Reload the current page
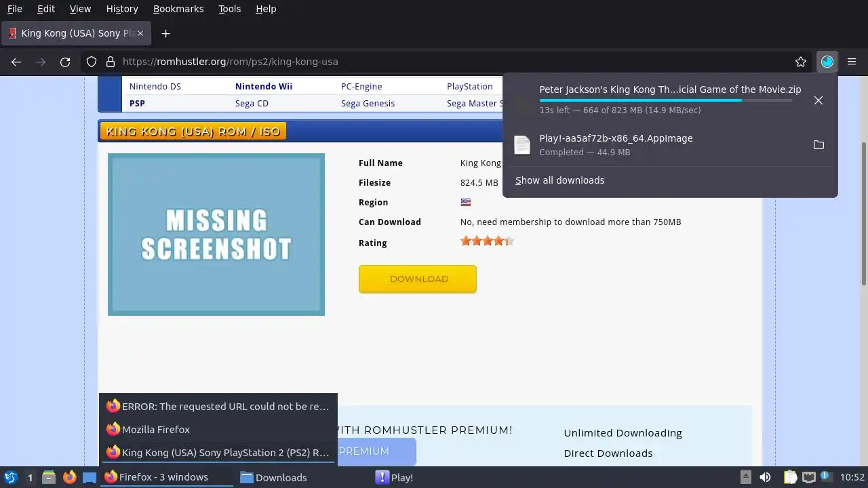 [65, 62]
